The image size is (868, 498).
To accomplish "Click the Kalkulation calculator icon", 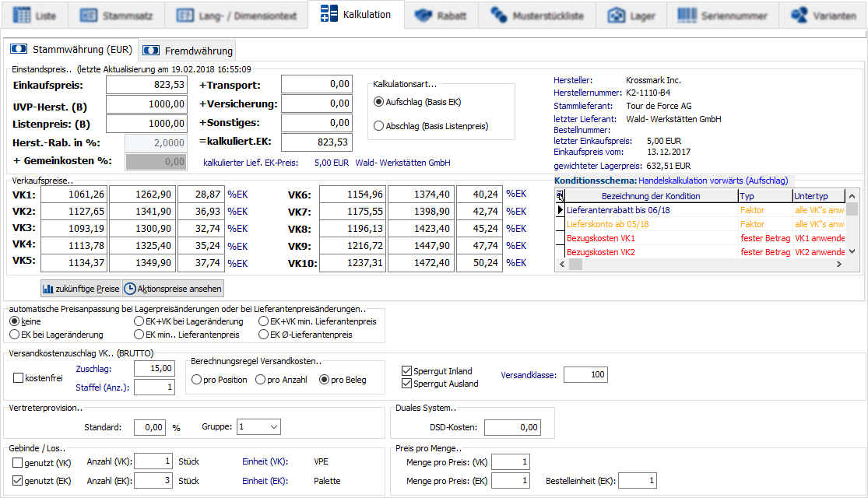I will click(329, 14).
